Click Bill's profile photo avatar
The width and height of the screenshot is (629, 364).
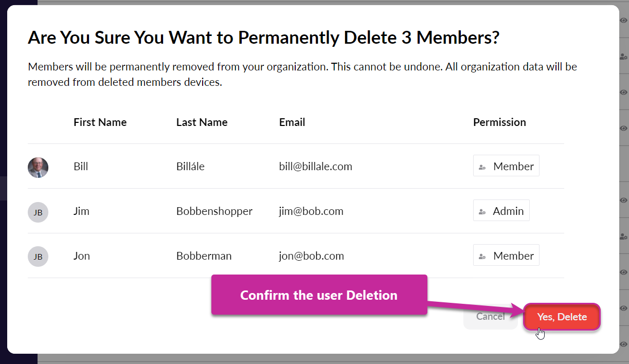[x=38, y=167]
